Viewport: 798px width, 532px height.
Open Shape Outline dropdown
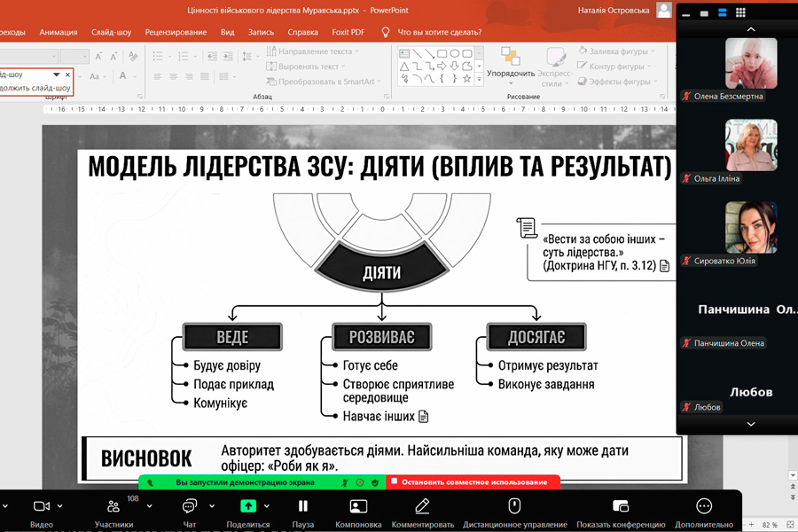click(614, 66)
